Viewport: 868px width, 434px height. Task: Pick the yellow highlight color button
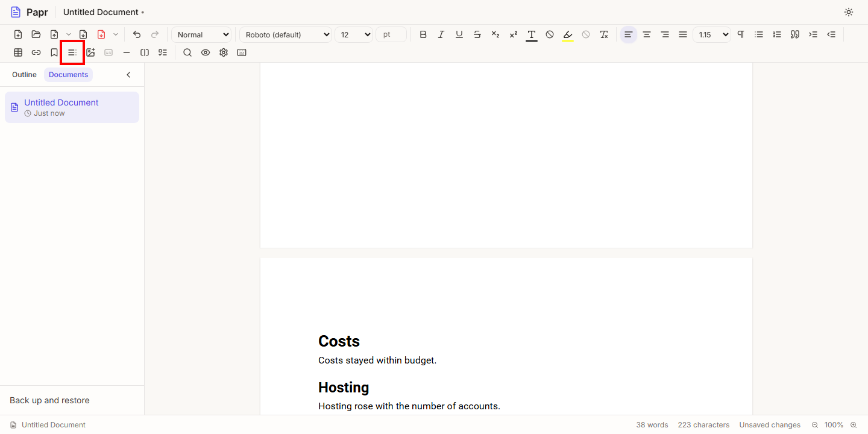[x=568, y=34]
